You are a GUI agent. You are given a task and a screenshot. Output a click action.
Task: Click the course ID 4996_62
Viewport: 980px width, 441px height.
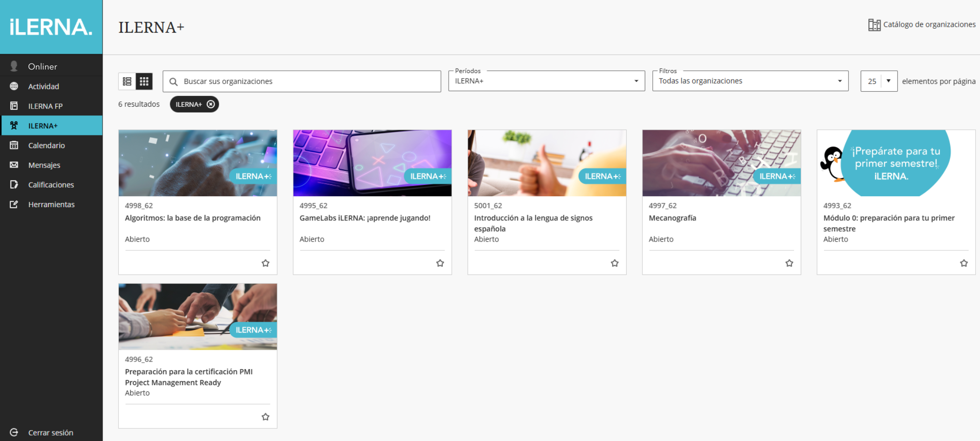click(139, 359)
